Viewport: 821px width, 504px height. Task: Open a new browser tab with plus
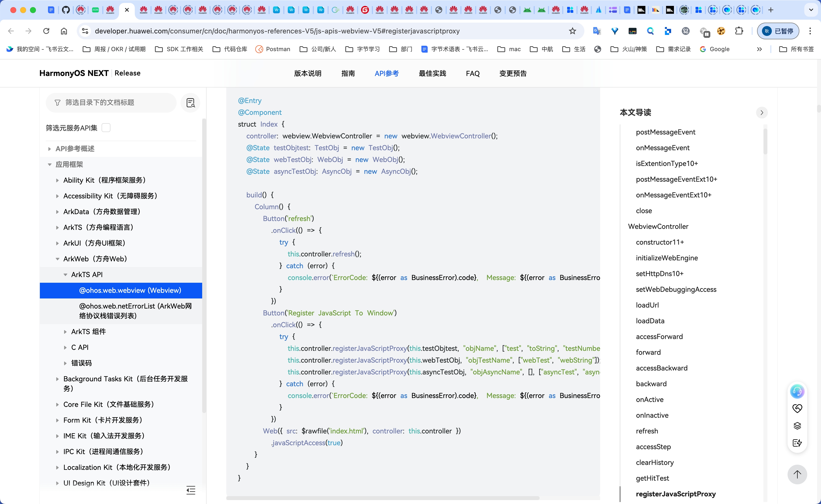tap(771, 10)
